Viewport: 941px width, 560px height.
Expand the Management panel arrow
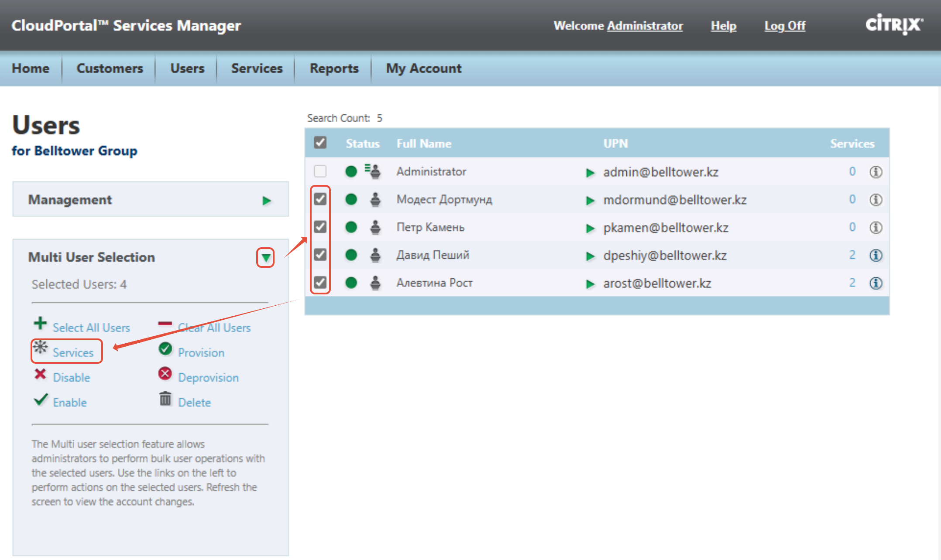pyautogui.click(x=267, y=201)
